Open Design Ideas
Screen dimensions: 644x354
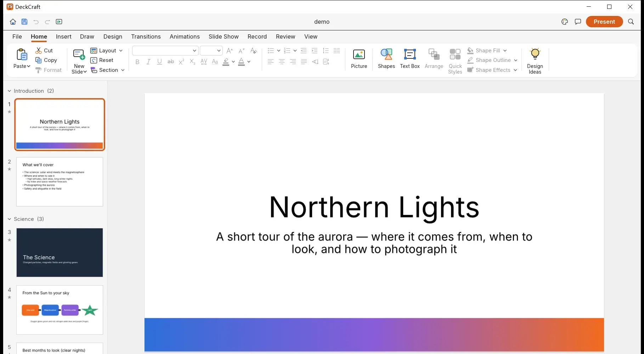click(x=535, y=61)
